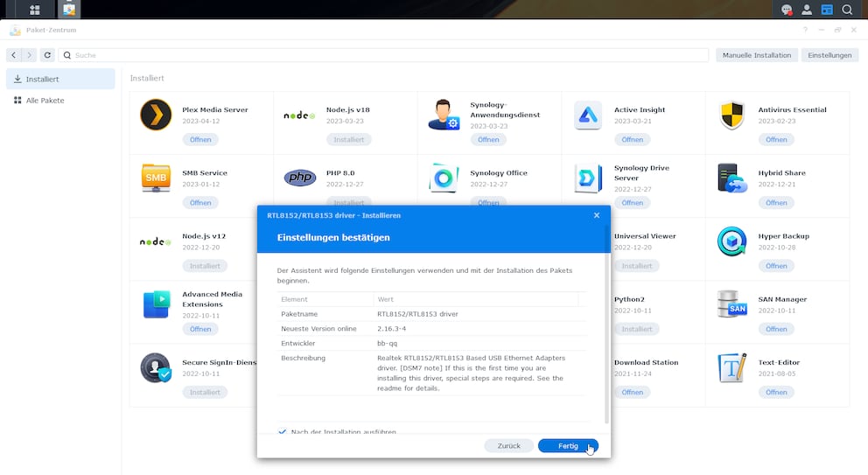This screenshot has width=868, height=475.
Task: Click the Zurück button
Action: pos(508,445)
